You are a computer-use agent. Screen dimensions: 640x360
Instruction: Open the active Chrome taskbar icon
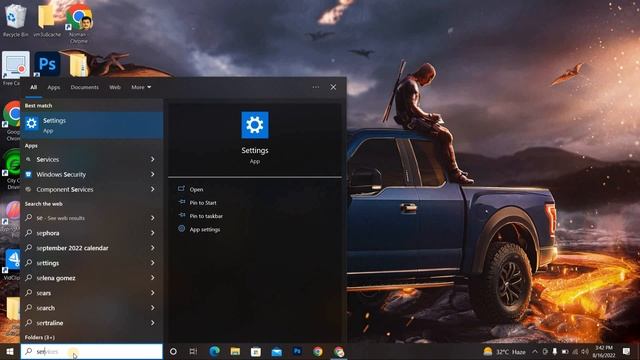click(x=339, y=351)
